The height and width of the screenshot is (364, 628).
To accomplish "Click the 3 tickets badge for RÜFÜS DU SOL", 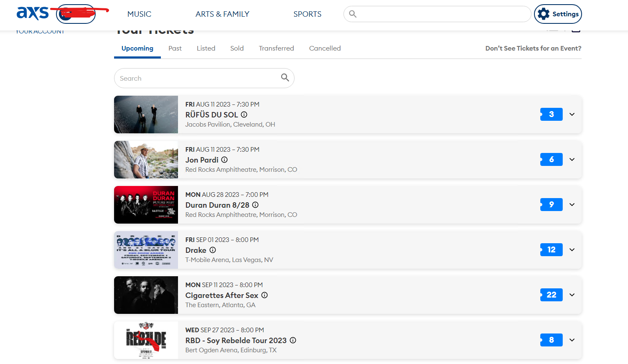I will coord(551,114).
